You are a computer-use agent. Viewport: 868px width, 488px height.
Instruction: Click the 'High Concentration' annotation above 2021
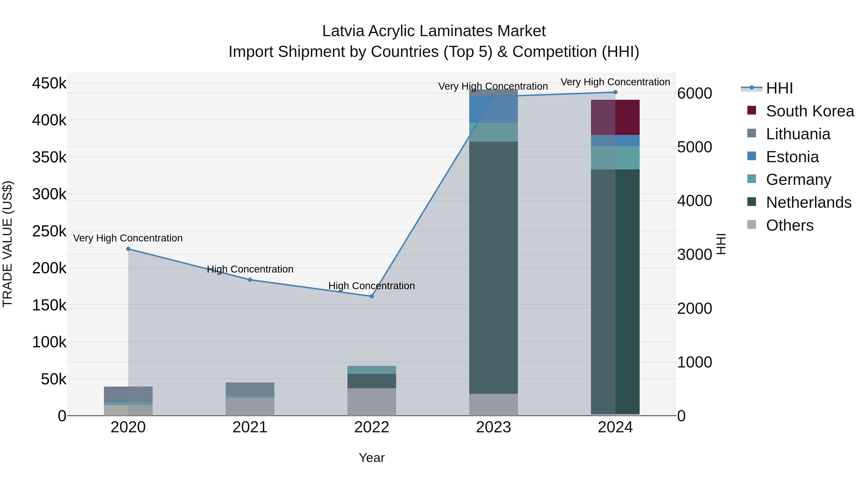coord(250,269)
